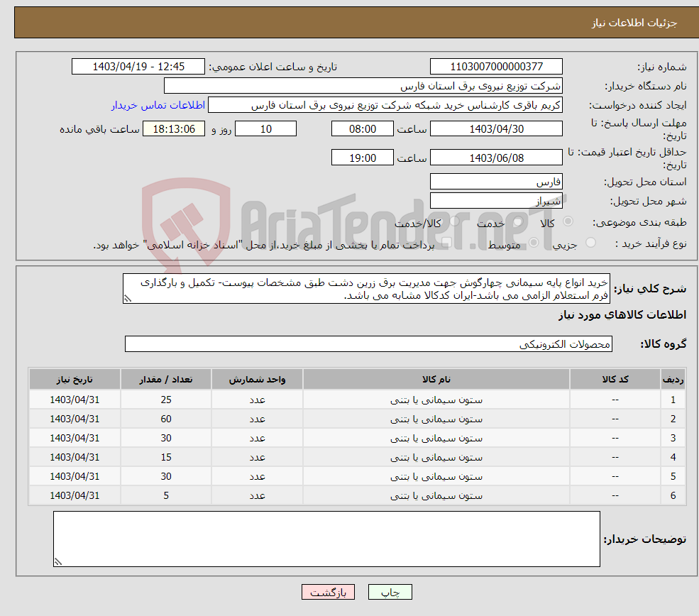Click the delivery province field فارس
Image resolution: width=699 pixels, height=616 pixels.
[x=496, y=182]
